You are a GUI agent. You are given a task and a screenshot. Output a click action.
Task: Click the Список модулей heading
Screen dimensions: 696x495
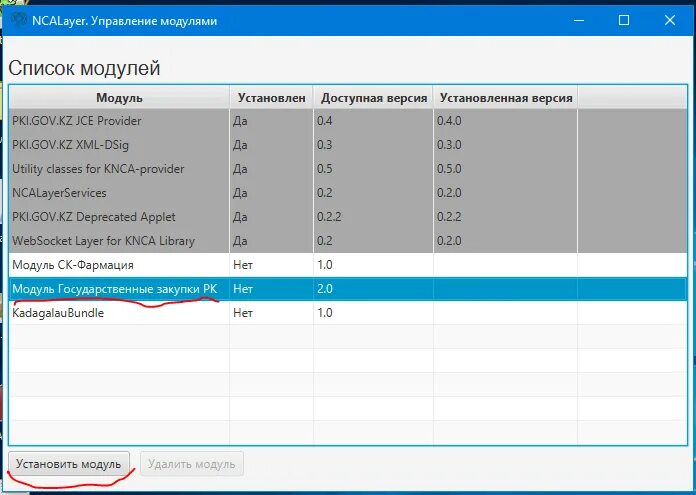point(84,68)
